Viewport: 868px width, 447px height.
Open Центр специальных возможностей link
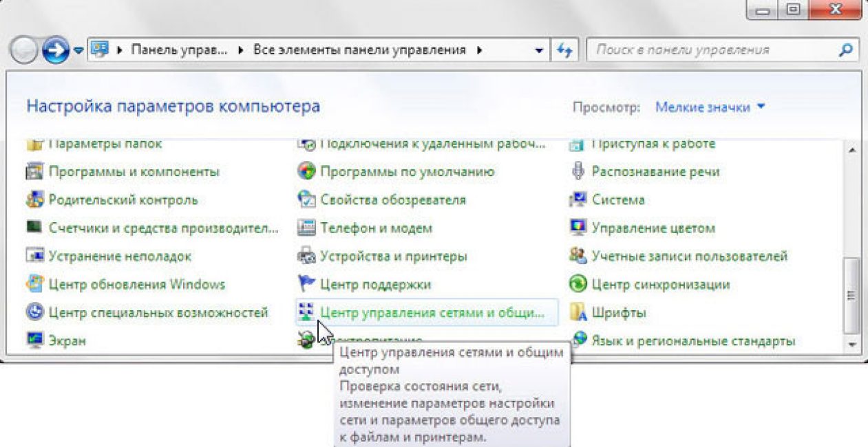[158, 312]
